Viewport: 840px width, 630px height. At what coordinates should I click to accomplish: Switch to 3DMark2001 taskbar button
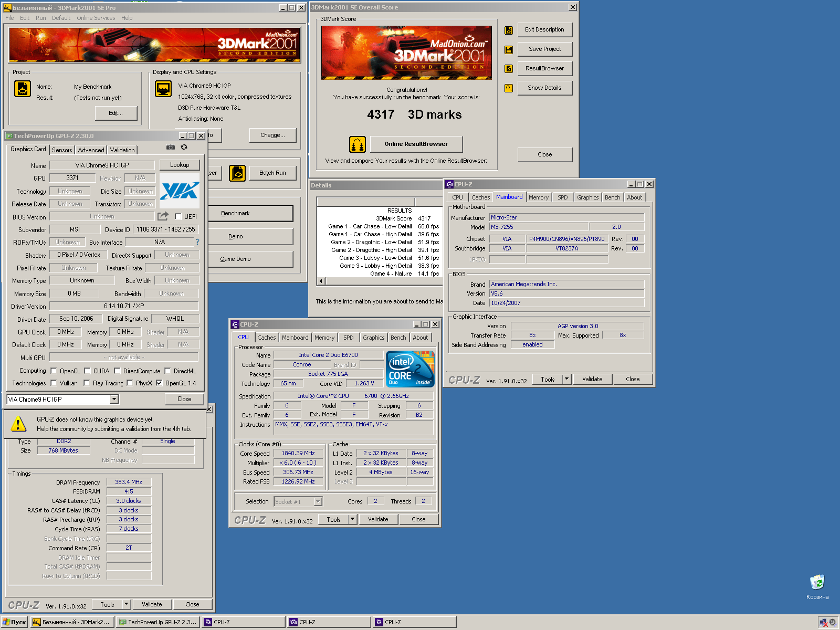coord(72,622)
